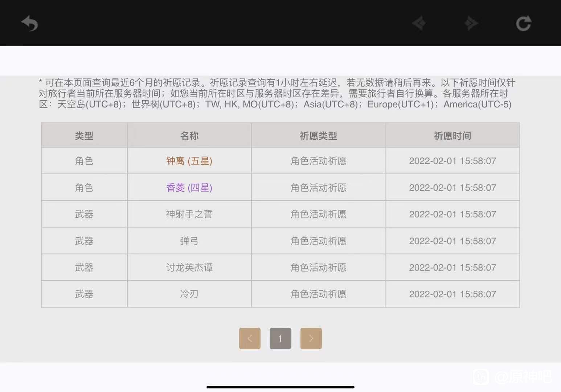This screenshot has width=561, height=392.
Task: Click 武器 type cell in 神射手之誓 row
Action: [84, 214]
